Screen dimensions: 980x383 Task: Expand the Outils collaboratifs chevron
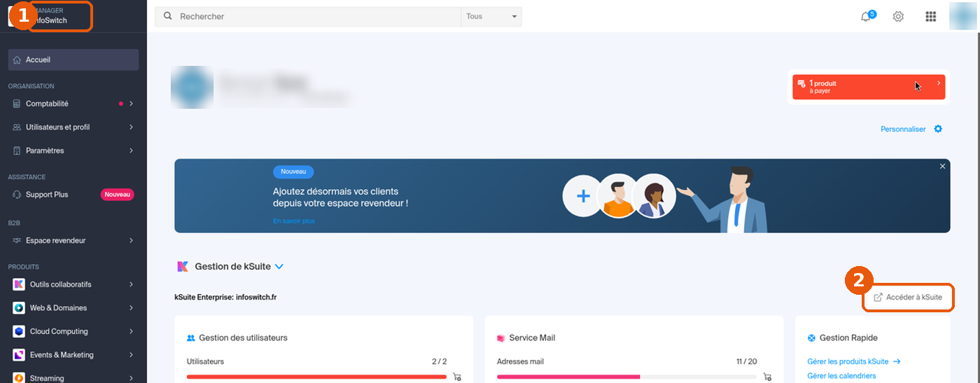click(131, 284)
